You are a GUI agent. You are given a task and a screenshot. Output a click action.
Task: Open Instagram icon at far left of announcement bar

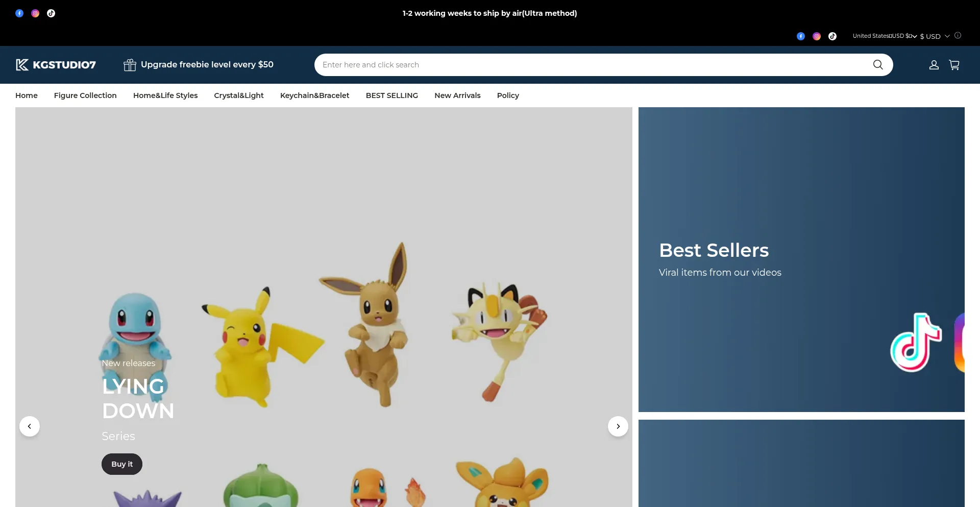[35, 13]
